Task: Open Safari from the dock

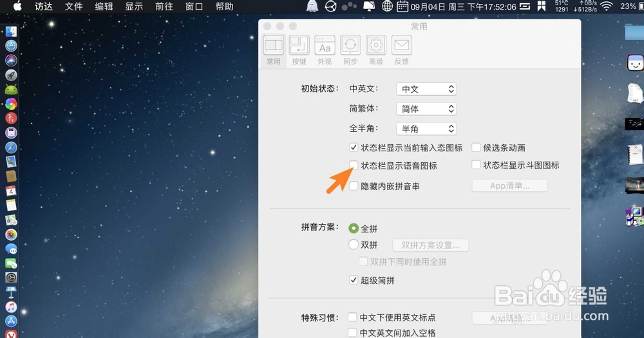Action: pyautogui.click(x=11, y=147)
